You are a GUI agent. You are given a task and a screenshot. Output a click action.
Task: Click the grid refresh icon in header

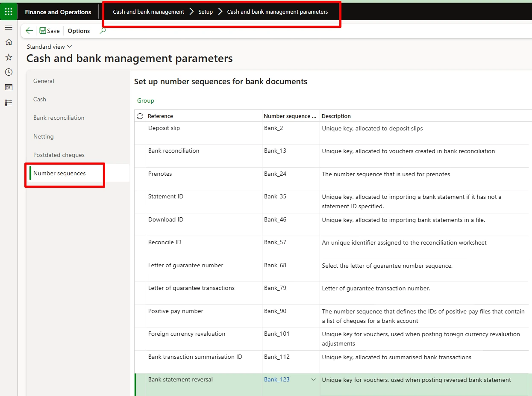tap(140, 116)
